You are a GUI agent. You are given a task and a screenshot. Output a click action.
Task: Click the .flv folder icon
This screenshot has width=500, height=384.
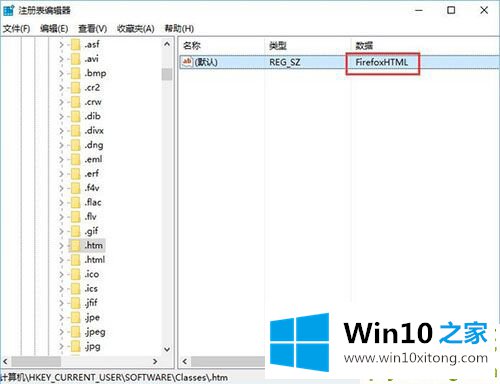(x=76, y=217)
